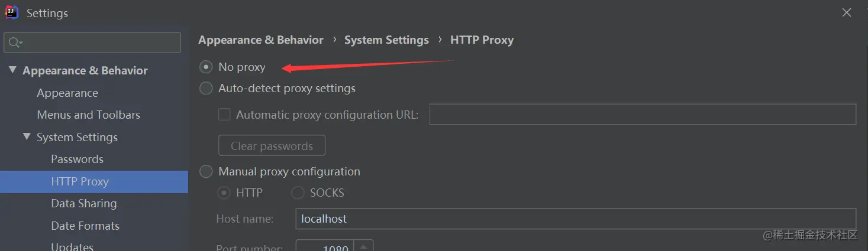Open Menus and Toolbars settings
This screenshot has width=868, height=251.
(88, 115)
